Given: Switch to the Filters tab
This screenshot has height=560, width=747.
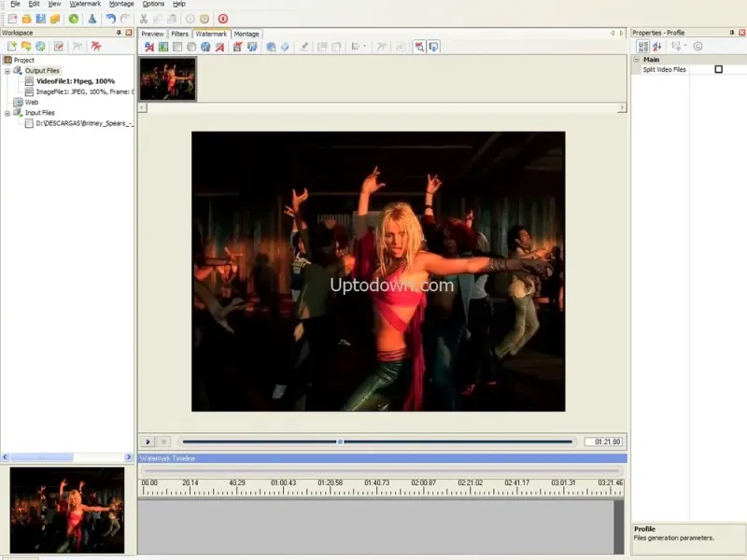Looking at the screenshot, I should 179,35.
